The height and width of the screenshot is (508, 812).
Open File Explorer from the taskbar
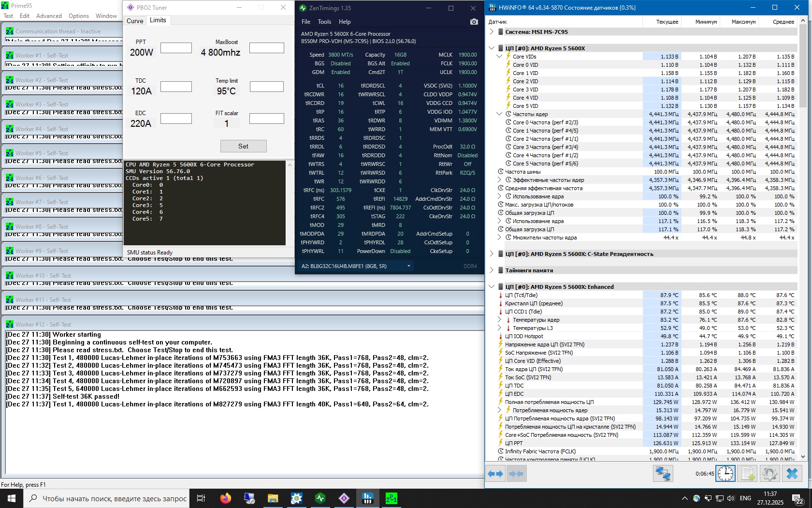[273, 498]
